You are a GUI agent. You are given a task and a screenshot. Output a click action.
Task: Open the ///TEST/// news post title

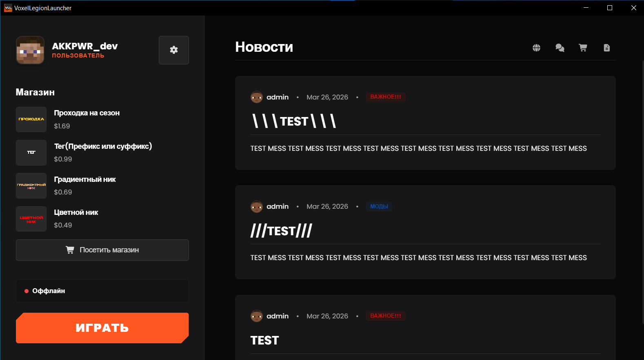(x=281, y=231)
